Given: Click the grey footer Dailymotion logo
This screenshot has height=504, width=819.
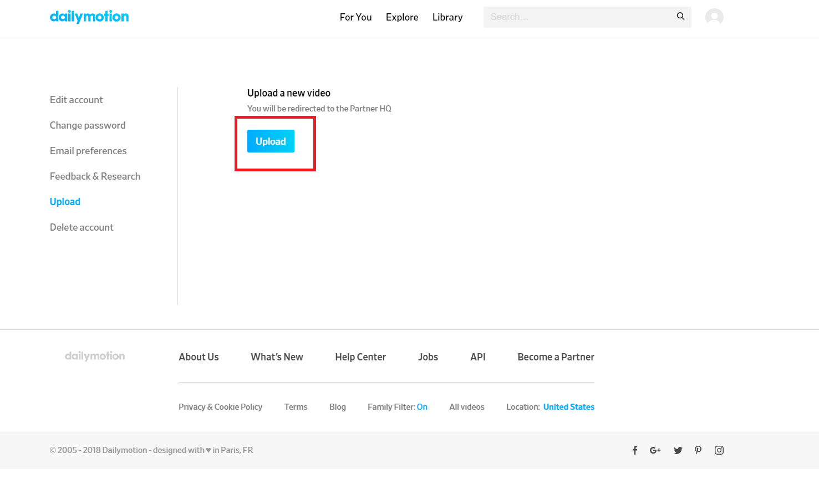Looking at the screenshot, I should [x=95, y=356].
